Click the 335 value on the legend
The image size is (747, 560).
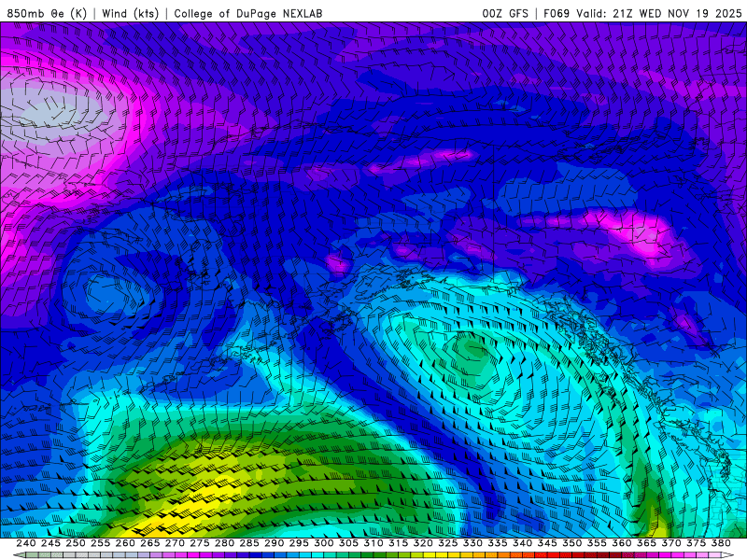point(498,543)
